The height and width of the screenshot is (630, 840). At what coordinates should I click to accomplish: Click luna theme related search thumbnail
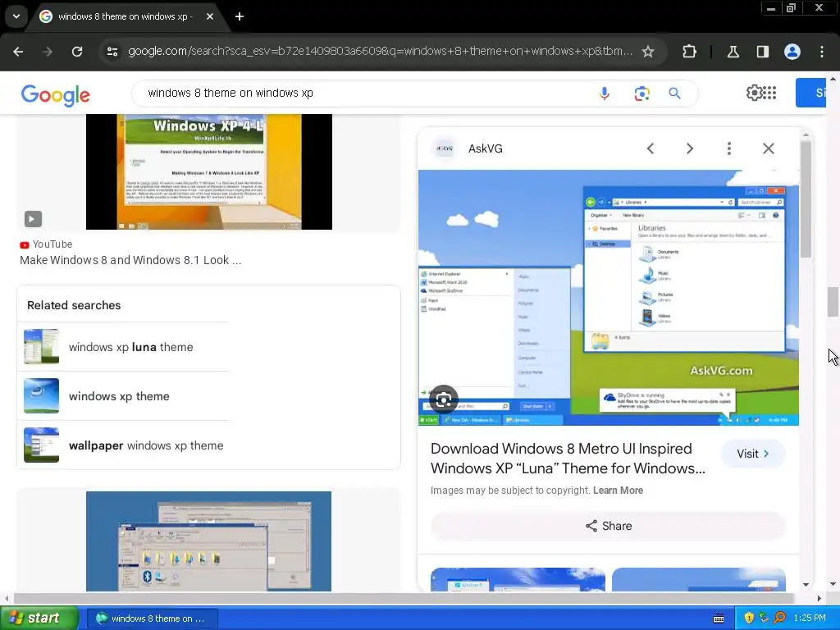click(41, 347)
